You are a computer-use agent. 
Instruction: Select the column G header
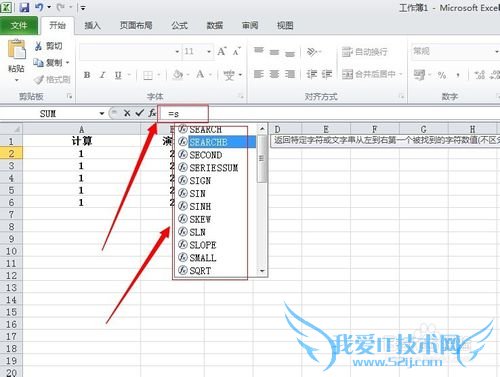[424, 129]
